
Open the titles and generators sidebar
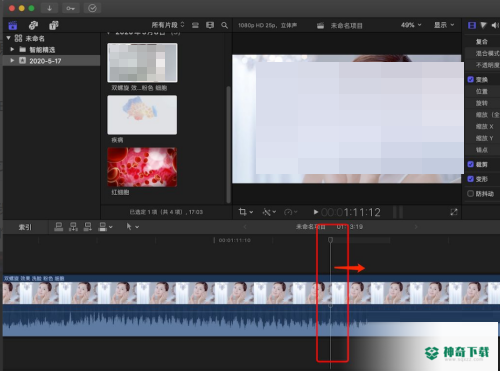[54, 25]
